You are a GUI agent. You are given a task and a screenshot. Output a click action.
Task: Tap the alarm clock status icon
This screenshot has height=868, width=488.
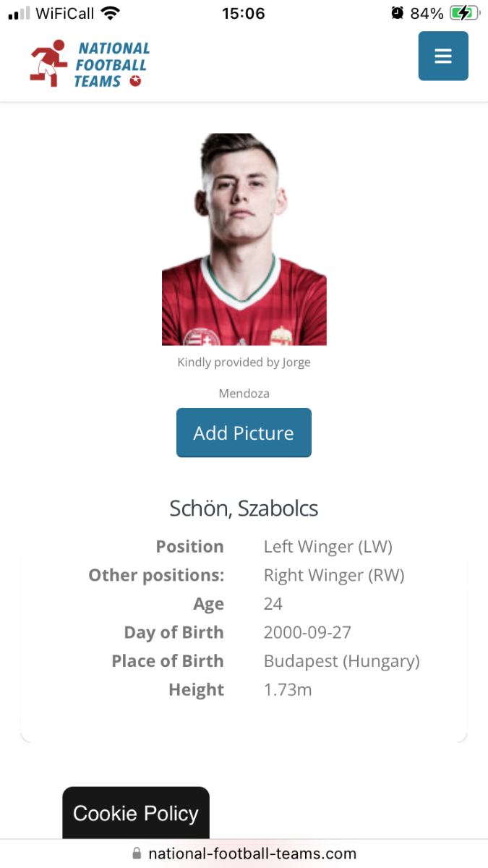click(397, 13)
